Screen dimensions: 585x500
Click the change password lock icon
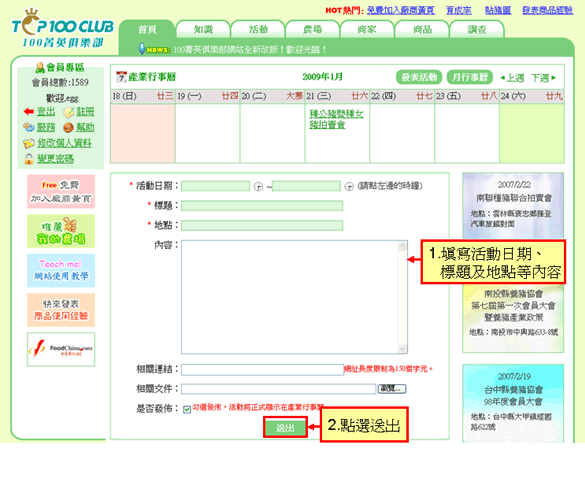(x=29, y=159)
